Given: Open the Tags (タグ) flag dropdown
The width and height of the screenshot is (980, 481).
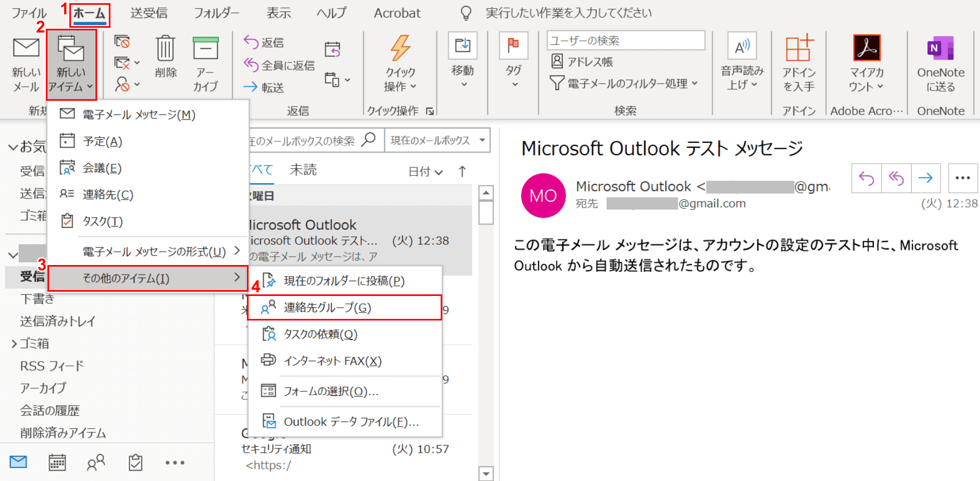Looking at the screenshot, I should click(x=513, y=60).
